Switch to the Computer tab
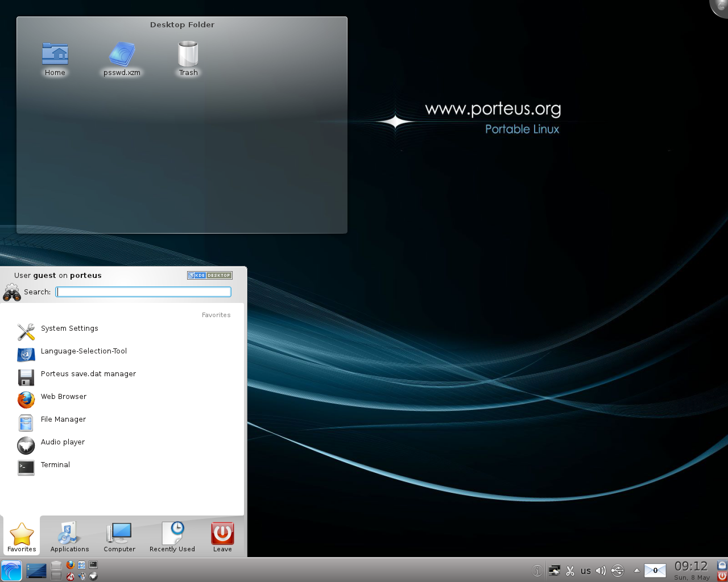Screen dimensions: 728x582 [x=119, y=537]
